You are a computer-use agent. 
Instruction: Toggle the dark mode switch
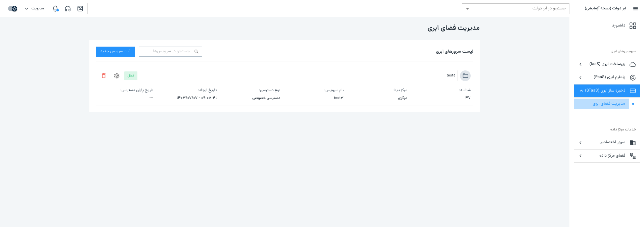(x=13, y=9)
